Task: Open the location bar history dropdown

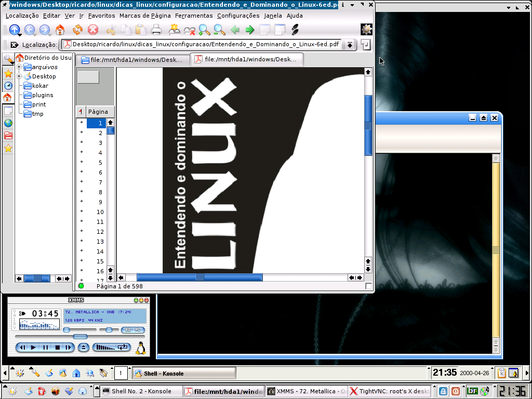Action: [x=350, y=45]
